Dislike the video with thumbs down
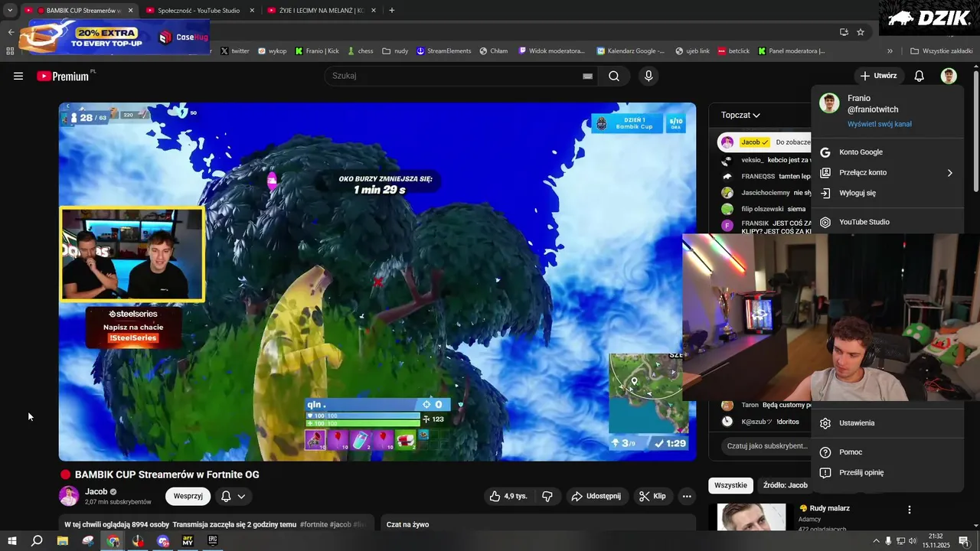The width and height of the screenshot is (980, 551). [547, 496]
